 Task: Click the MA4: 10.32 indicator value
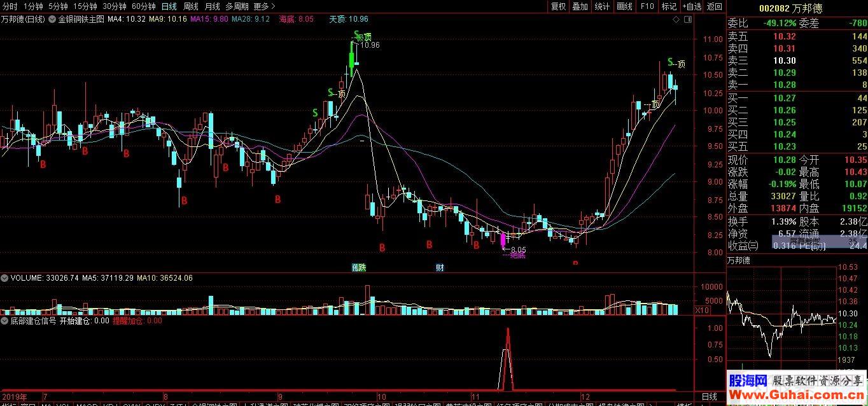point(127,20)
